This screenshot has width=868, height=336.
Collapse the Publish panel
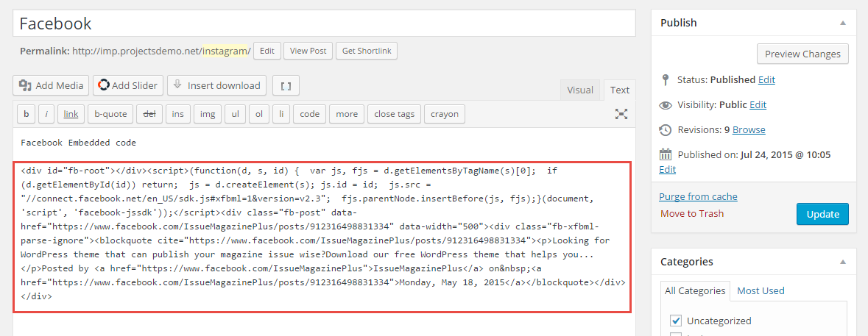point(842,23)
